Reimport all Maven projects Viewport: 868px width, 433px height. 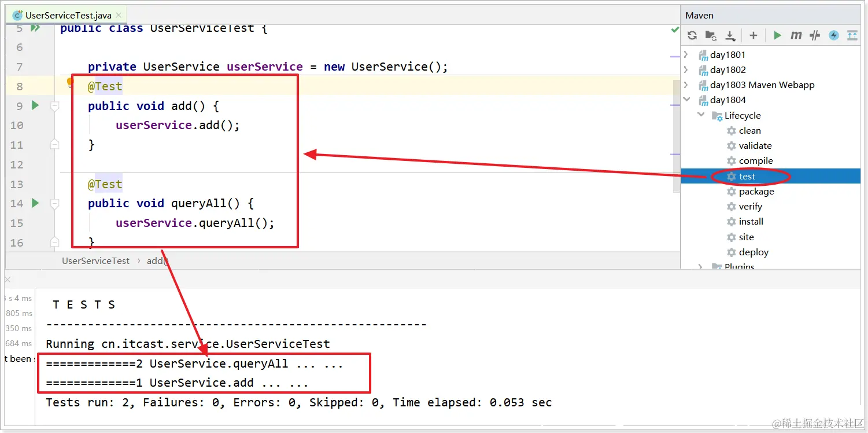[692, 36]
